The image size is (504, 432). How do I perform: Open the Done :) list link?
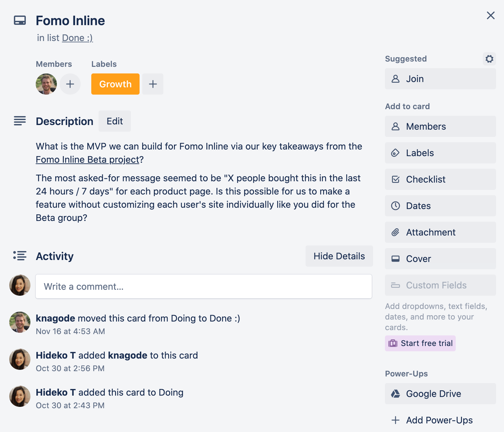pos(77,38)
